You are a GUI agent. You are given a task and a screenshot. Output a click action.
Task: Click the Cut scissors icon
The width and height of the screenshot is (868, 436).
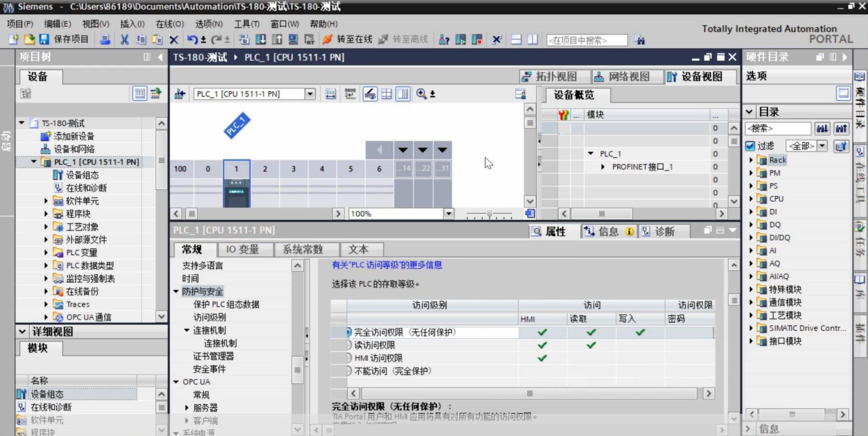pos(124,39)
